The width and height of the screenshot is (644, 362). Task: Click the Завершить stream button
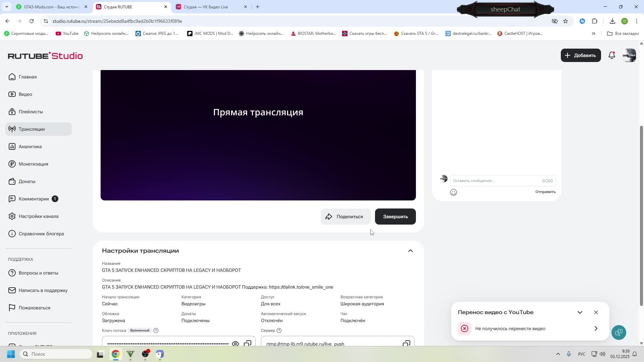[395, 217]
